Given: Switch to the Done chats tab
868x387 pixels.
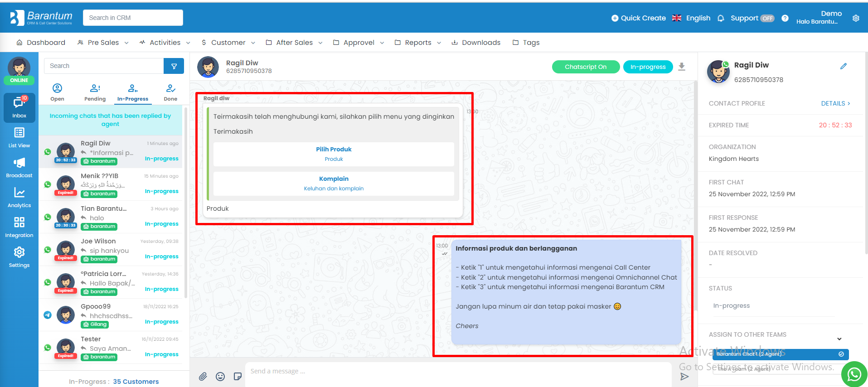Looking at the screenshot, I should 170,92.
